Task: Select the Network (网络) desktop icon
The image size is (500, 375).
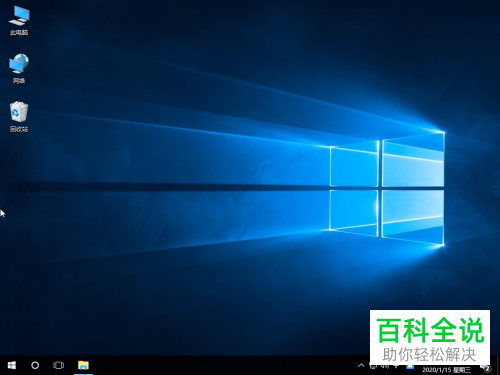Action: pos(19,68)
